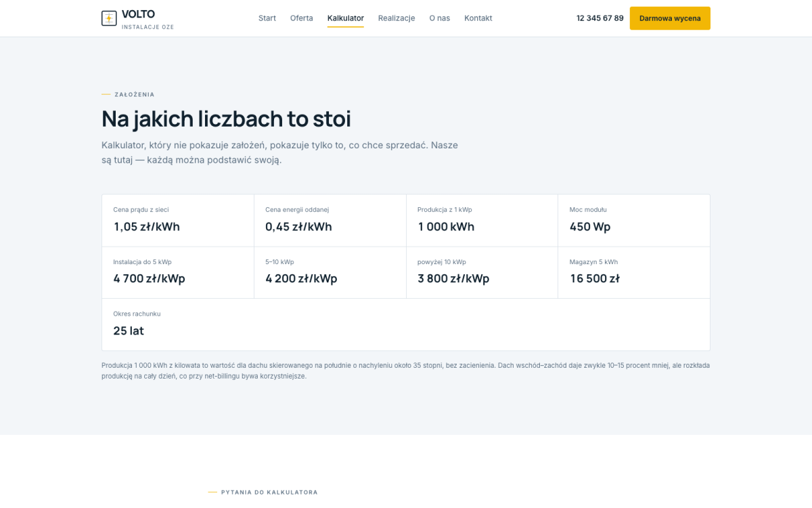Click the label "Instalacja do 5 kWp"
This screenshot has width=812, height=508.
pos(142,262)
